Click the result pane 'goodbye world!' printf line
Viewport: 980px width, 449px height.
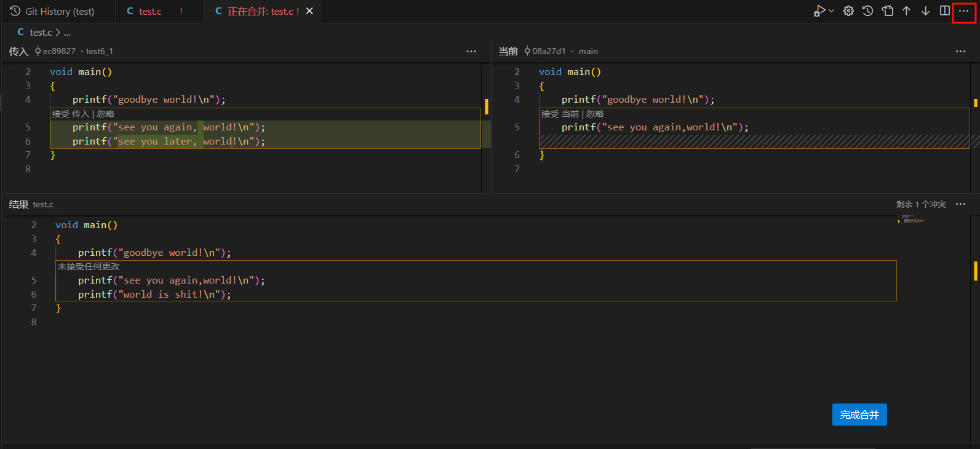click(154, 253)
